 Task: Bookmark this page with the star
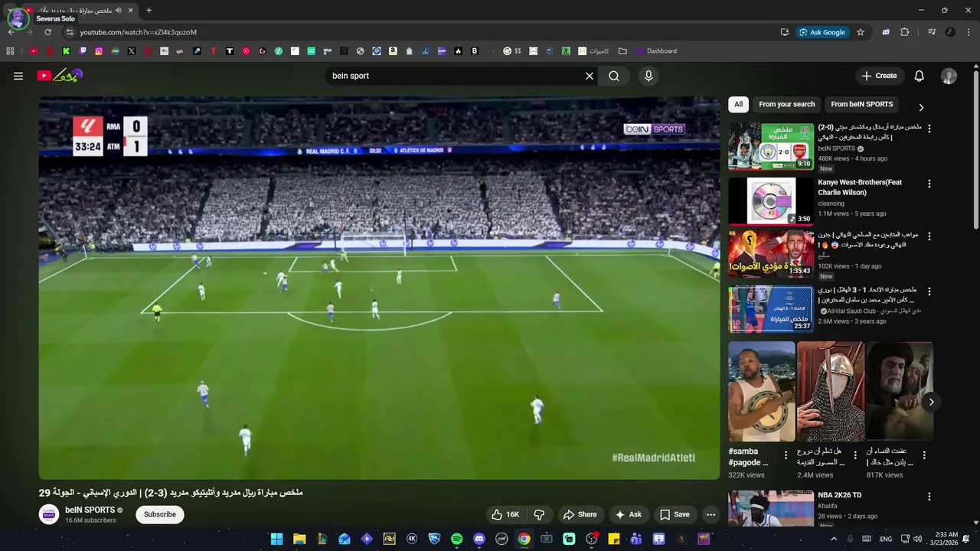point(861,32)
